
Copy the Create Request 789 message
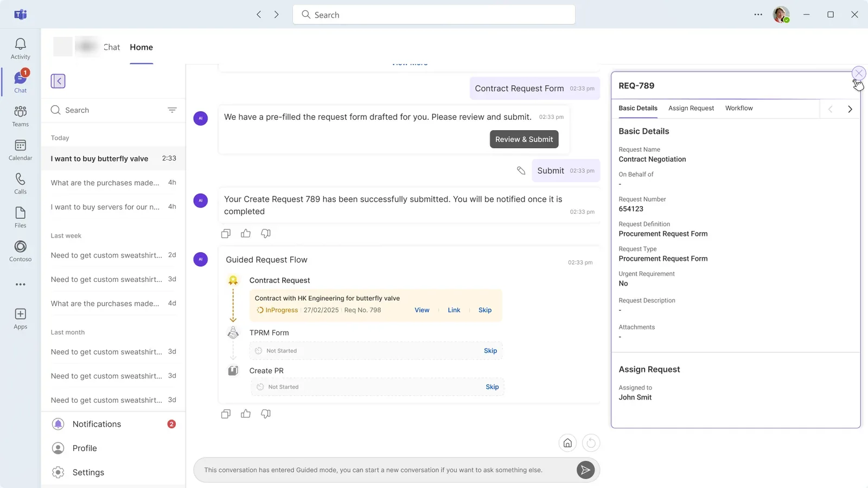click(x=226, y=233)
